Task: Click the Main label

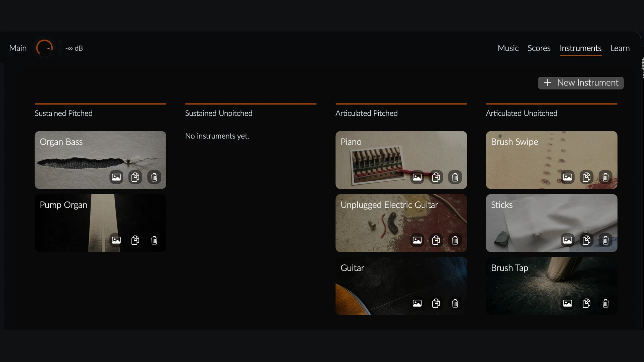Action: pyautogui.click(x=18, y=48)
